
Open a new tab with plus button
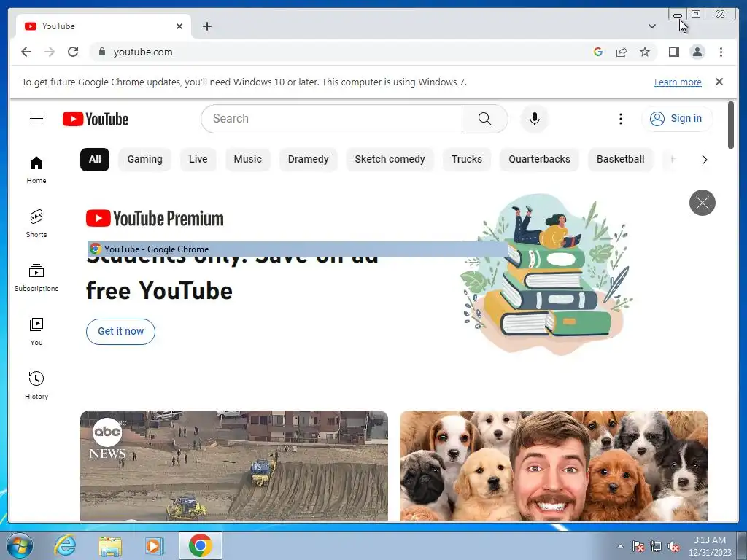coord(206,26)
